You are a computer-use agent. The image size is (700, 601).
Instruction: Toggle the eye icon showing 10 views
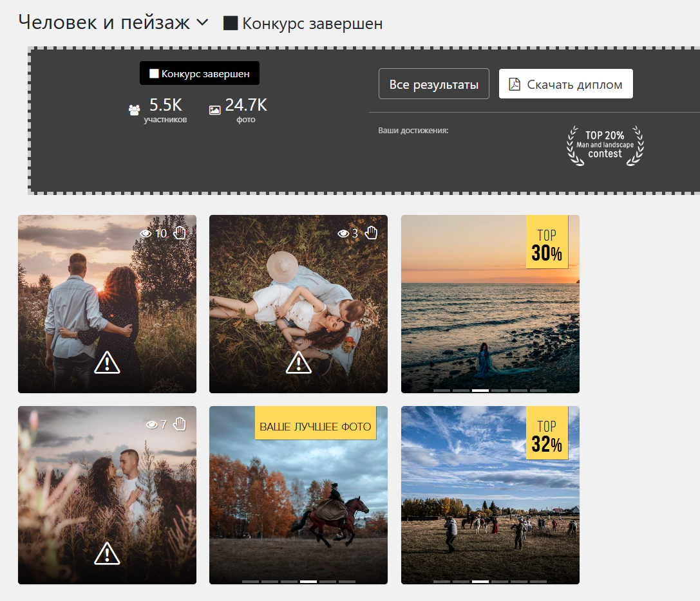(x=146, y=233)
